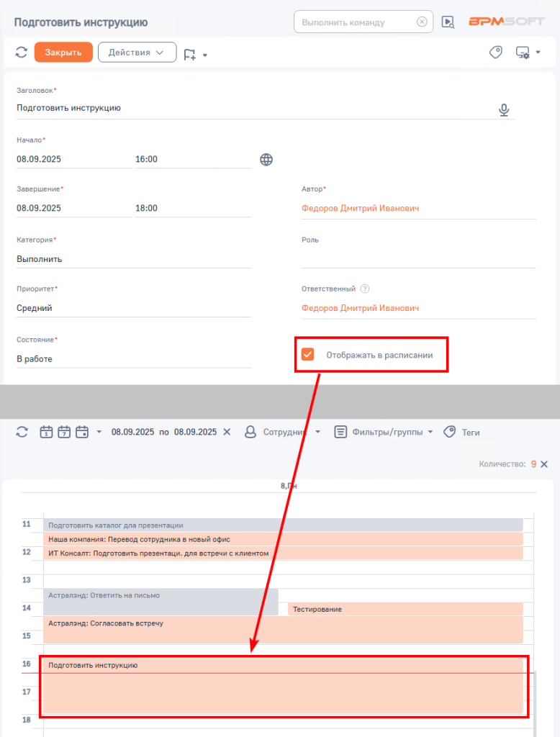Expand the Действия dropdown

tap(137, 52)
